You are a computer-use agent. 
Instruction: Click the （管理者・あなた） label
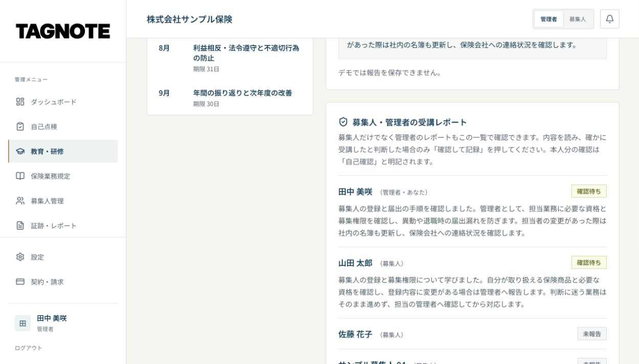(404, 192)
